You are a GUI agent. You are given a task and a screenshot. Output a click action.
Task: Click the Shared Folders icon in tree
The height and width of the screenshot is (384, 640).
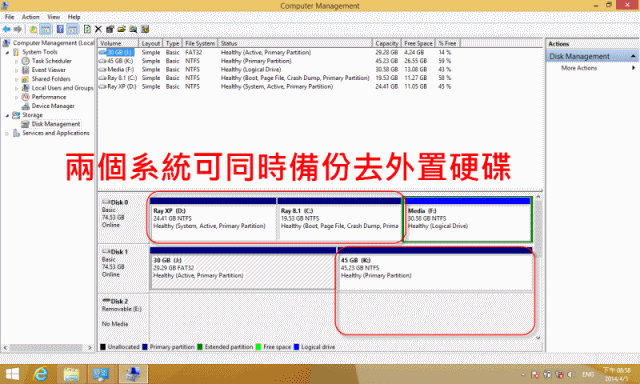(x=25, y=79)
